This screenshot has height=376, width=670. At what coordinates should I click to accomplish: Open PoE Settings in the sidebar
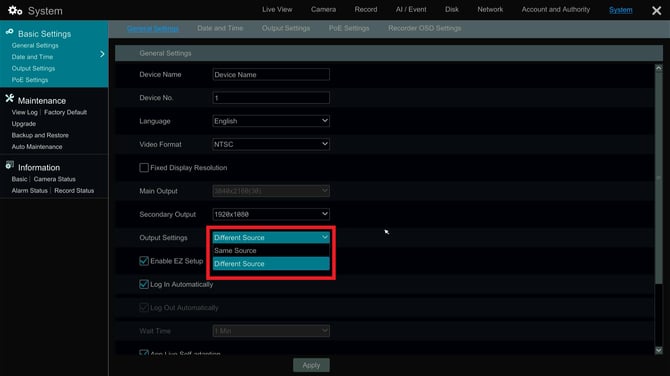tap(30, 80)
